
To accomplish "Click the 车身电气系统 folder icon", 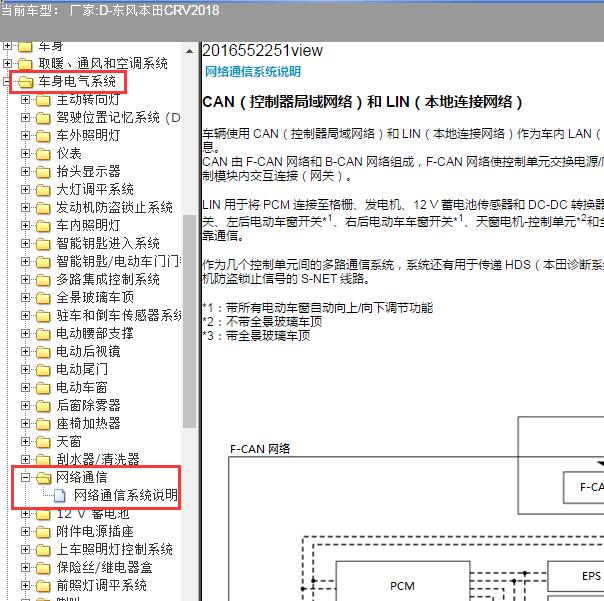I will pyautogui.click(x=25, y=82).
